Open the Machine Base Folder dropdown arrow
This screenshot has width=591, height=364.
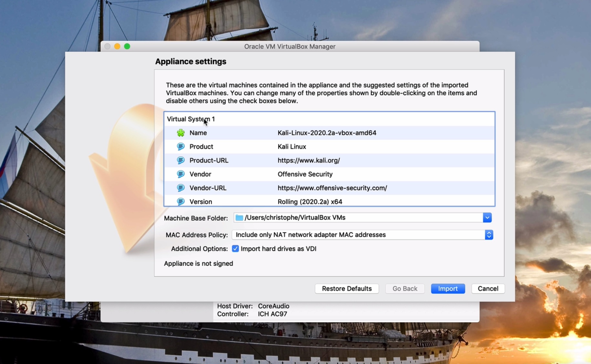(x=487, y=218)
